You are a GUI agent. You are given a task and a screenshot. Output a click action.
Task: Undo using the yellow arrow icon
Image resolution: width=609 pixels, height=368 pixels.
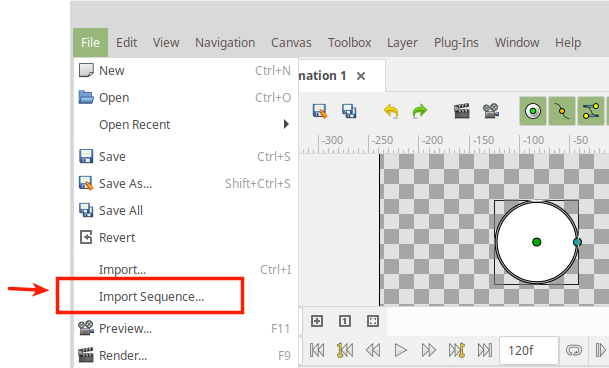[391, 111]
